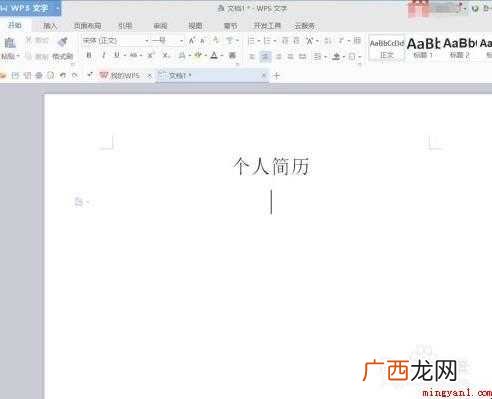Toggle italic formatting
Image resolution: width=492 pixels, height=399 pixels.
coord(104,55)
